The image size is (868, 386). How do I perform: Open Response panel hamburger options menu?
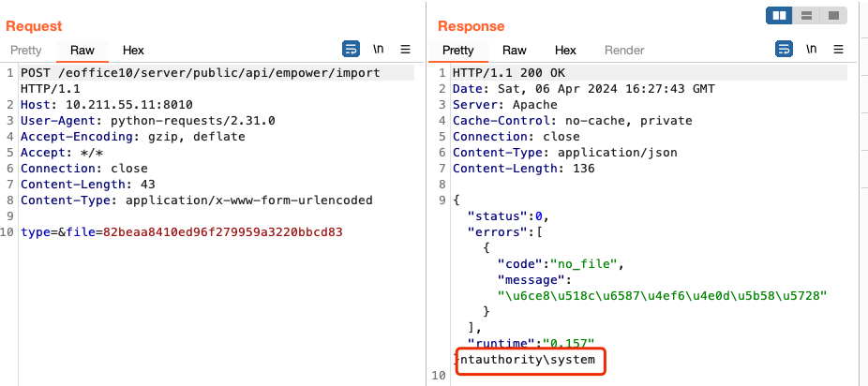(x=838, y=50)
